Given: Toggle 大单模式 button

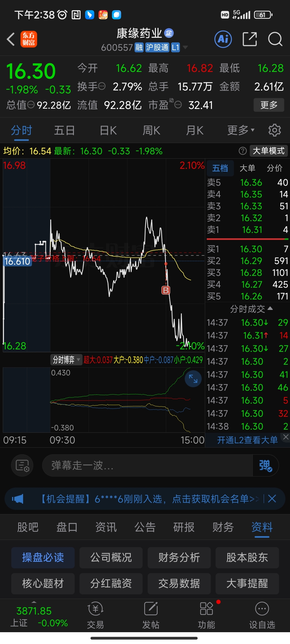Looking at the screenshot, I should [x=269, y=151].
